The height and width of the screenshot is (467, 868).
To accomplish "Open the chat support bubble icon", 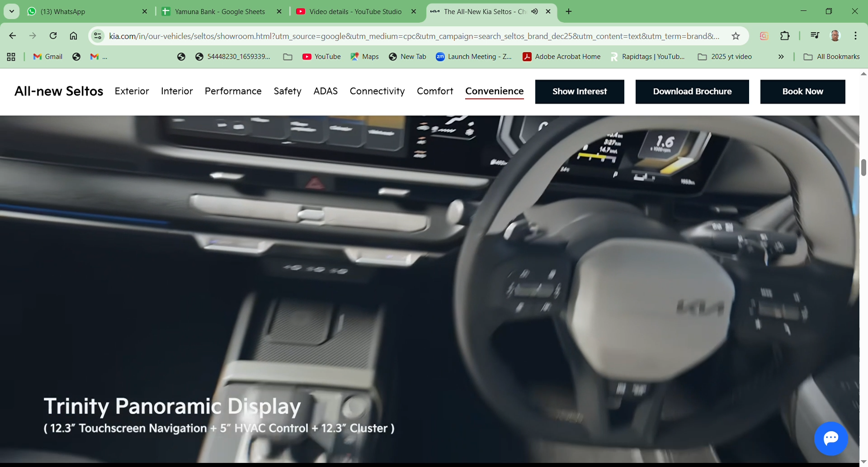I will point(830,438).
